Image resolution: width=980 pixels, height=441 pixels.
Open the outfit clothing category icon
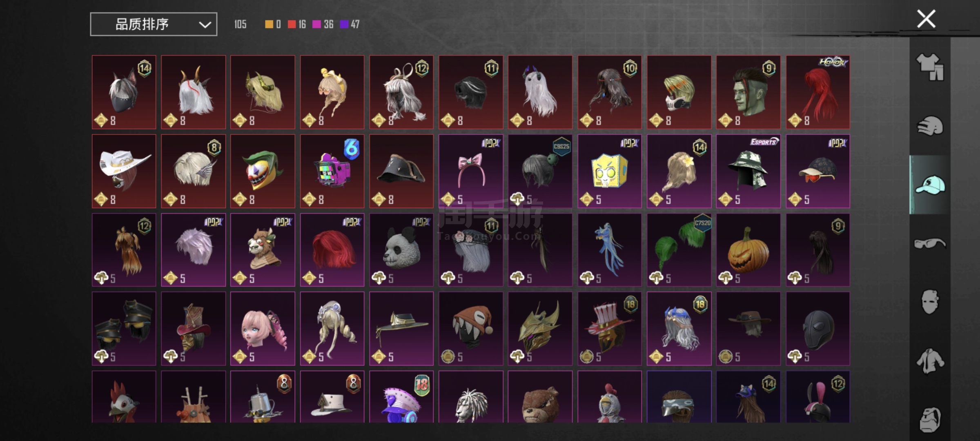(930, 67)
